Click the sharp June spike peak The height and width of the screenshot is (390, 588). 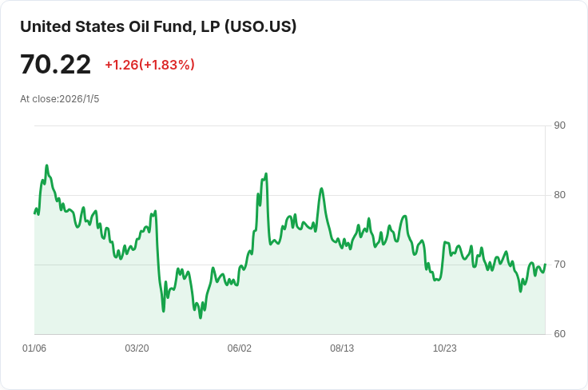pyautogui.click(x=266, y=173)
